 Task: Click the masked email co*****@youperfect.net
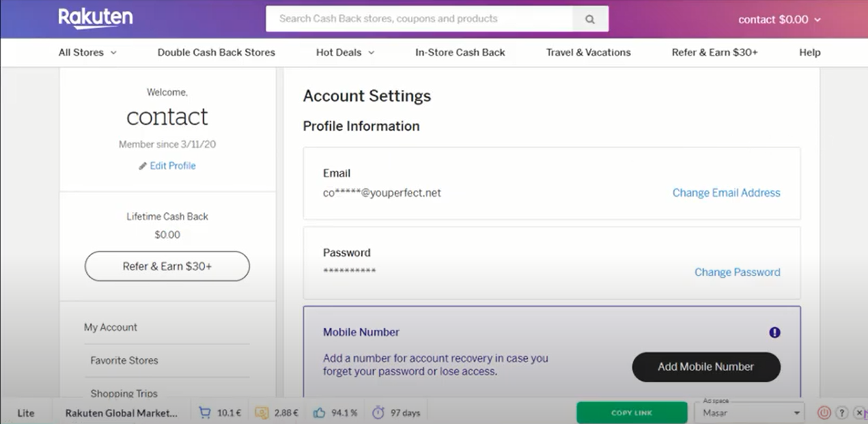tap(382, 193)
